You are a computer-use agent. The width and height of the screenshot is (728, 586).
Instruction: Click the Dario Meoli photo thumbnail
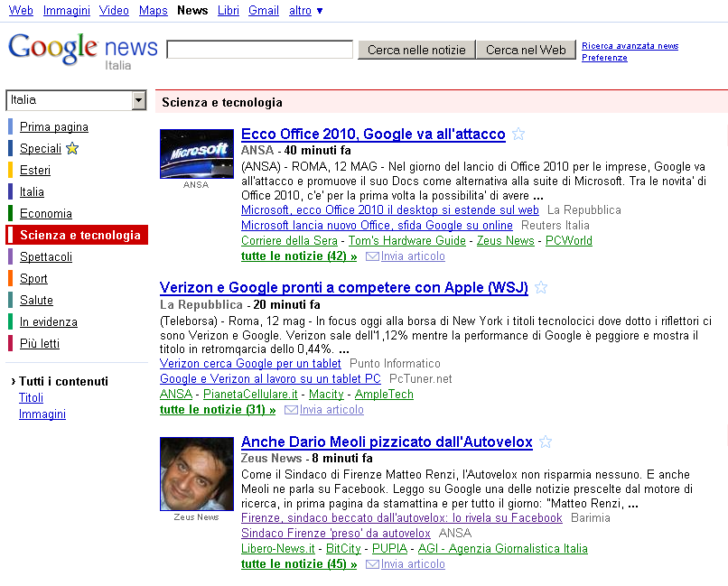197,474
